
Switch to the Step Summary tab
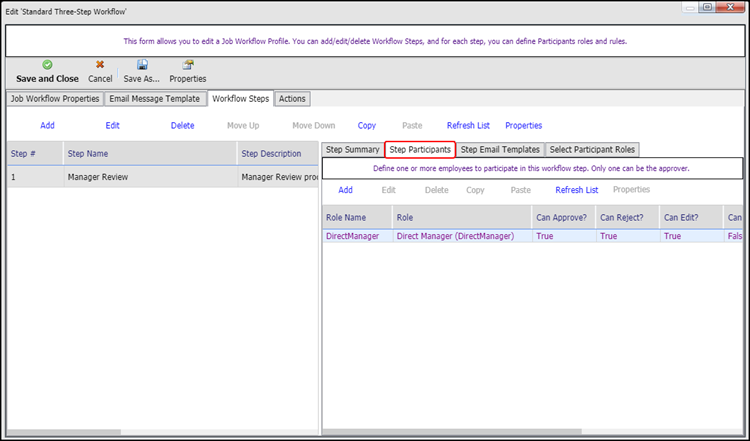[x=353, y=150]
